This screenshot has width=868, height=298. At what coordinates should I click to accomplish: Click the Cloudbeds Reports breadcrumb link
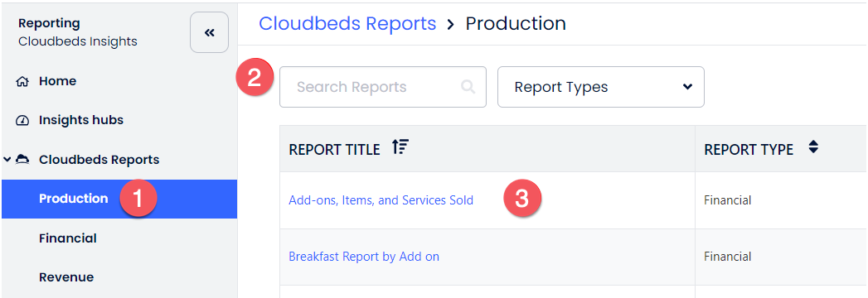tap(347, 23)
